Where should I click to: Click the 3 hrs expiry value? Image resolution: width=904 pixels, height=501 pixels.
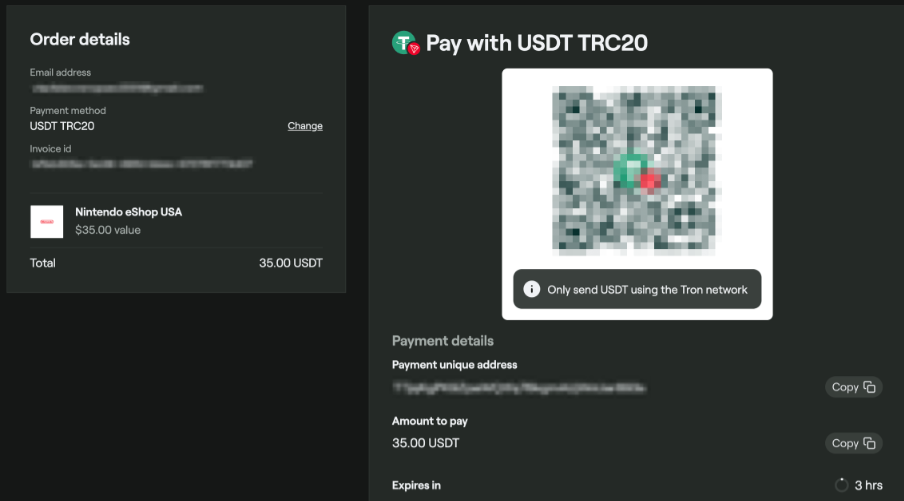[868, 485]
